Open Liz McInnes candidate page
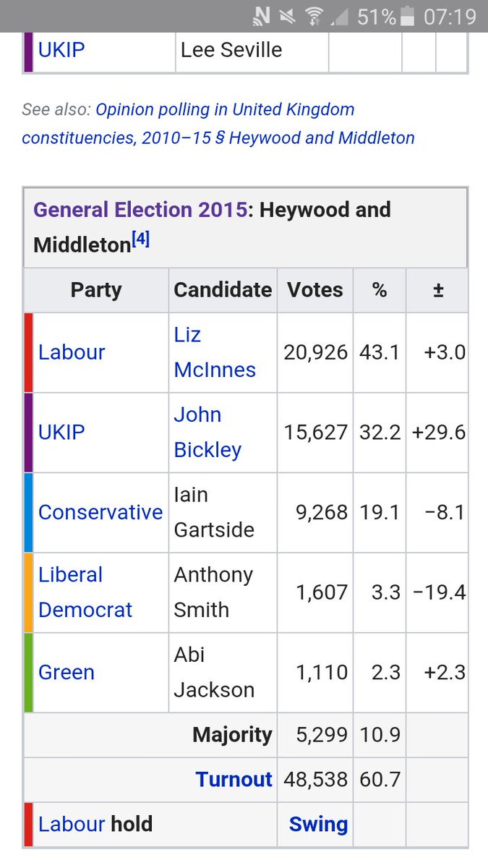This screenshot has height=868, width=488. tap(215, 352)
